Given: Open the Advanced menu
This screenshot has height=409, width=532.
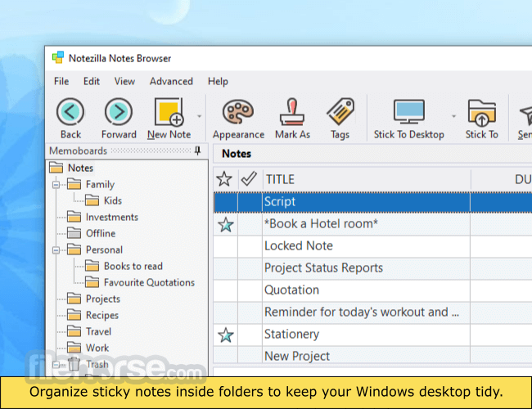Looking at the screenshot, I should click(171, 82).
